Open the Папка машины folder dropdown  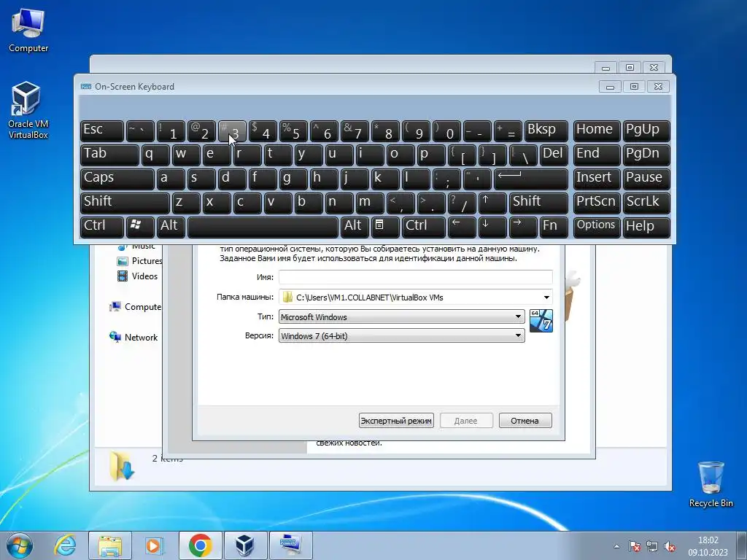[x=546, y=297]
